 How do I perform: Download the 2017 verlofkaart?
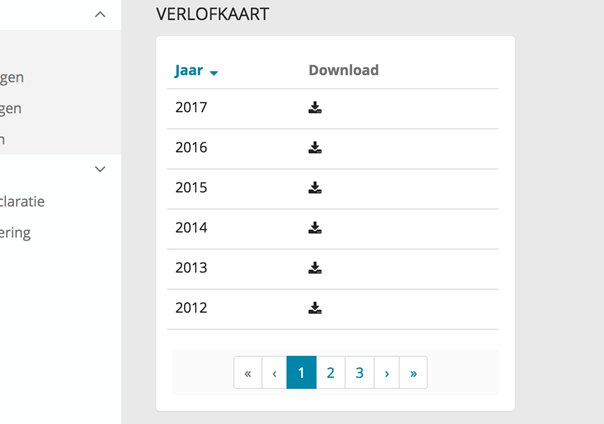pyautogui.click(x=315, y=108)
